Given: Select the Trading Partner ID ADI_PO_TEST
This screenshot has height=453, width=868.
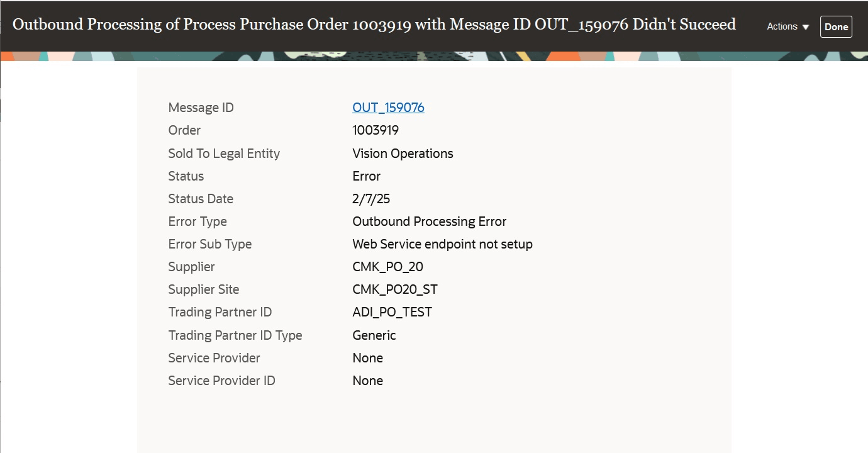Looking at the screenshot, I should [x=392, y=312].
